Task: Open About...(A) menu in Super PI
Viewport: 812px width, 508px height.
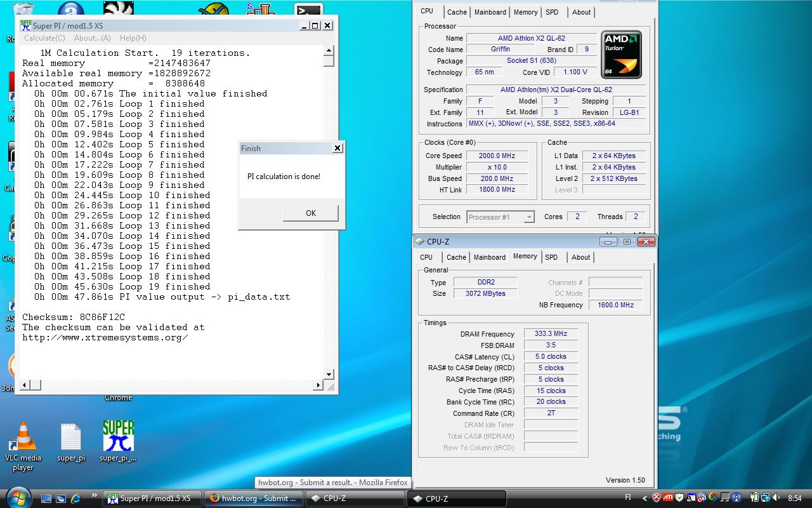Action: (92, 38)
